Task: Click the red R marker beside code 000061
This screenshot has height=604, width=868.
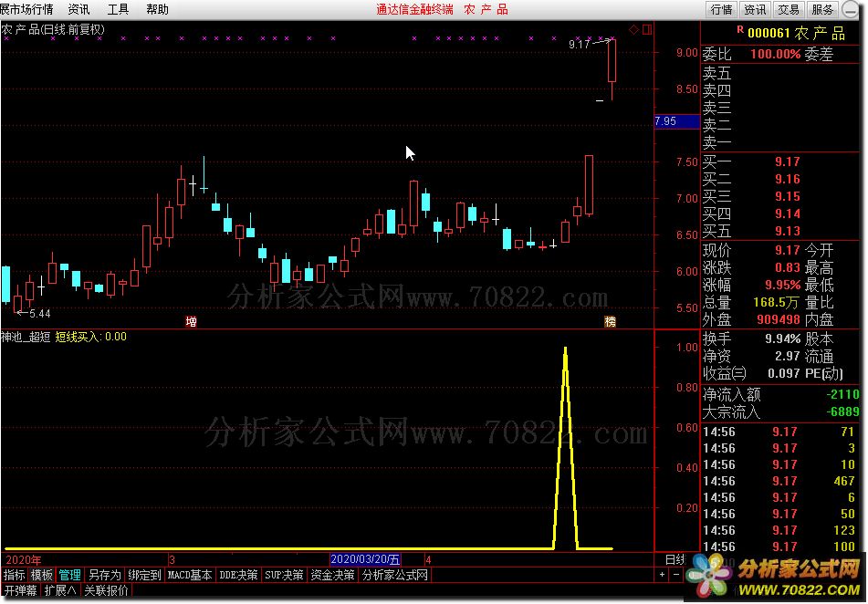Action: click(740, 30)
